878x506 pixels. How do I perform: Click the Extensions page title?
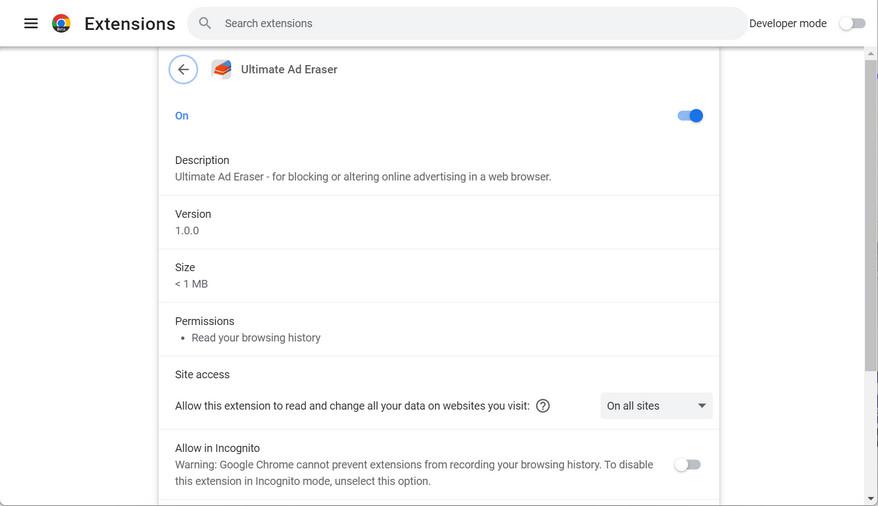(x=130, y=24)
